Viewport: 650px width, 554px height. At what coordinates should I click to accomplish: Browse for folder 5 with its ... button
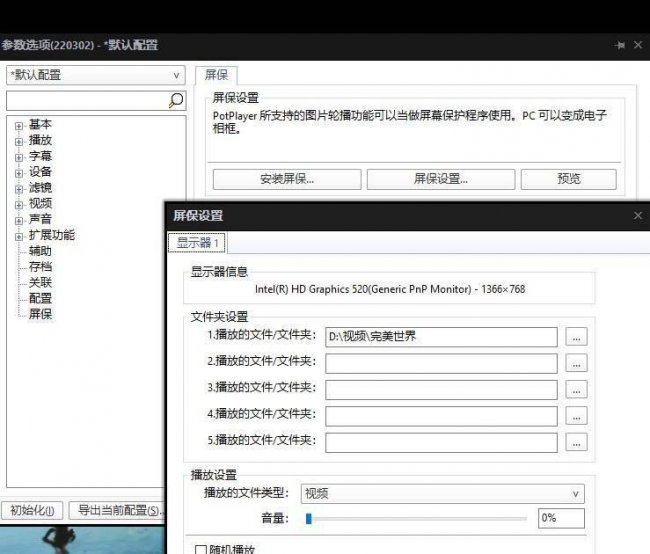(576, 442)
